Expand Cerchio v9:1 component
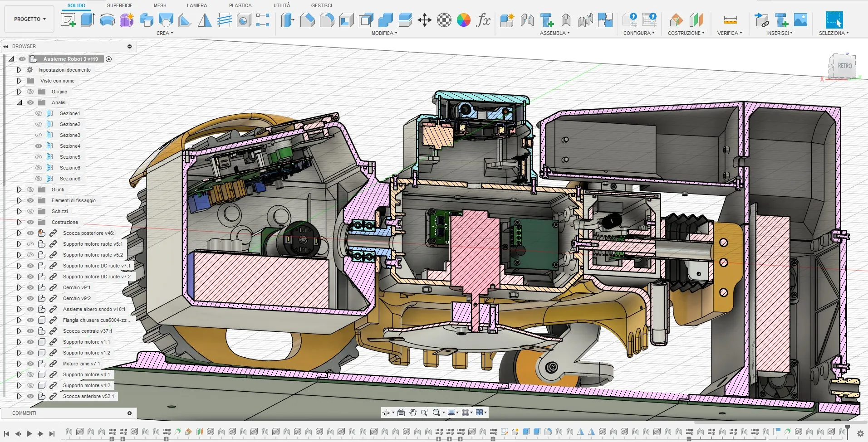 19,287
